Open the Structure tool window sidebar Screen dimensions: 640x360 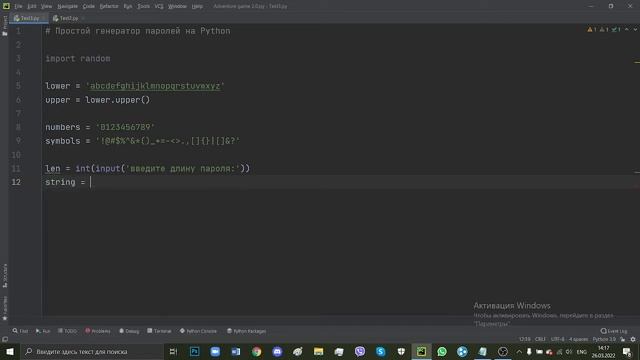click(5, 276)
